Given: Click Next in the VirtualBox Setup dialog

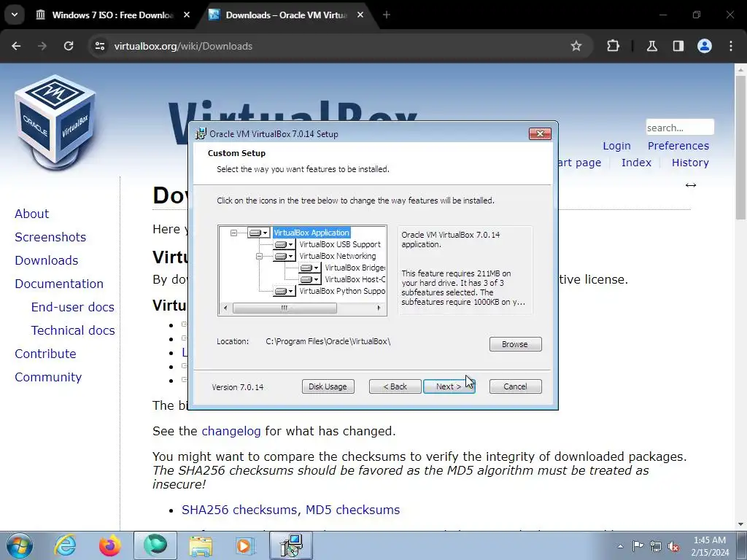Looking at the screenshot, I should (449, 386).
